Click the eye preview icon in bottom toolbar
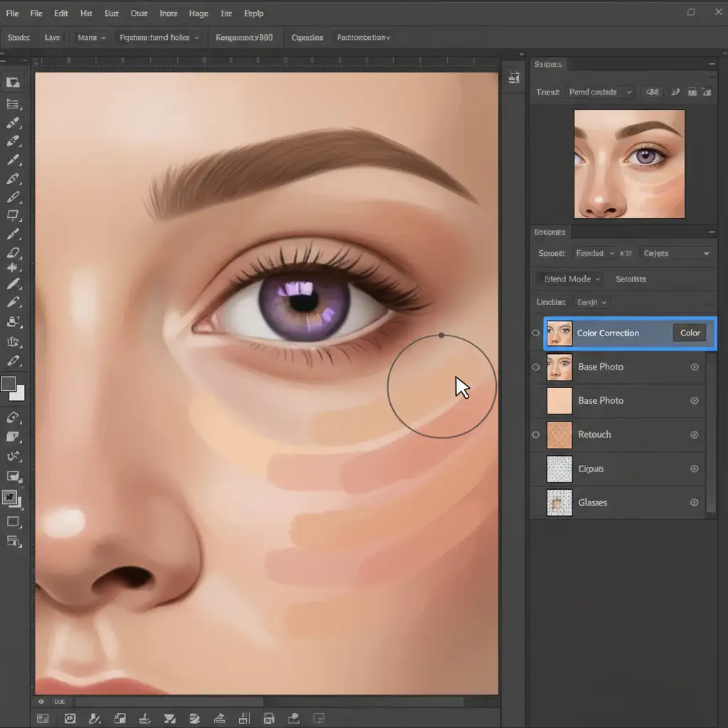Screen dimensions: 728x728 point(70,718)
